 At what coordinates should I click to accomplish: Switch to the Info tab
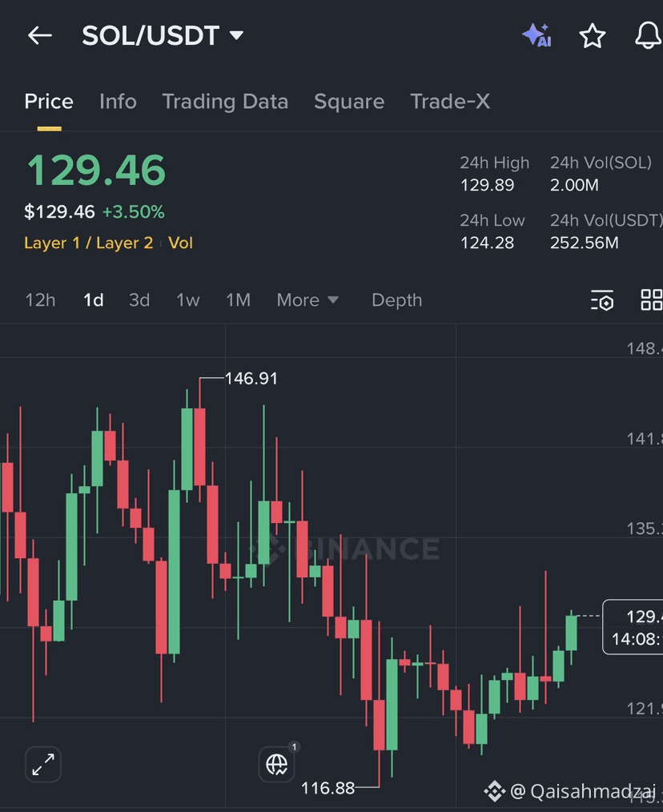point(118,102)
